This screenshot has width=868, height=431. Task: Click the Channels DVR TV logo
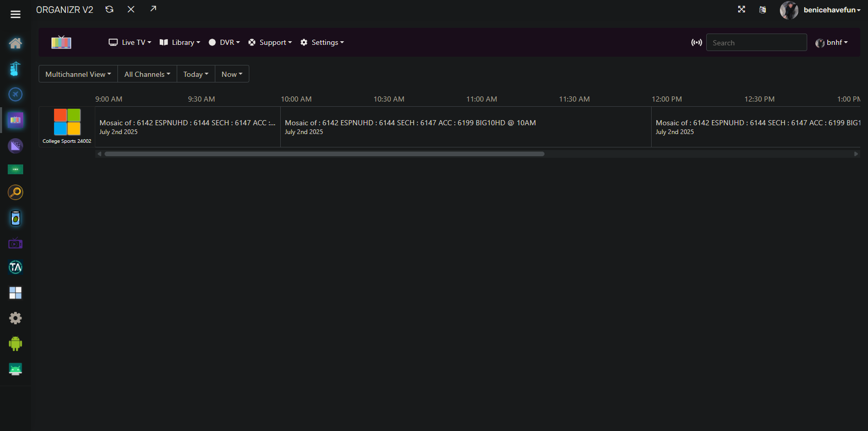pyautogui.click(x=61, y=42)
